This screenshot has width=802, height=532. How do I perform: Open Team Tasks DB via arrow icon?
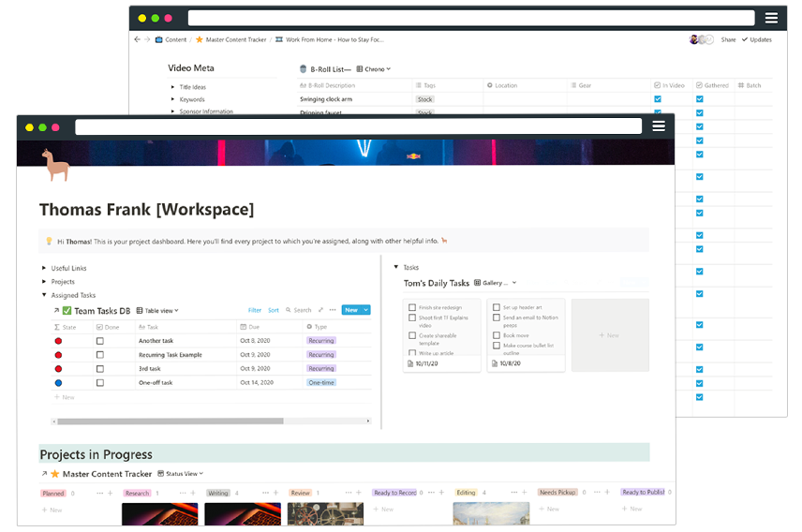click(x=56, y=311)
